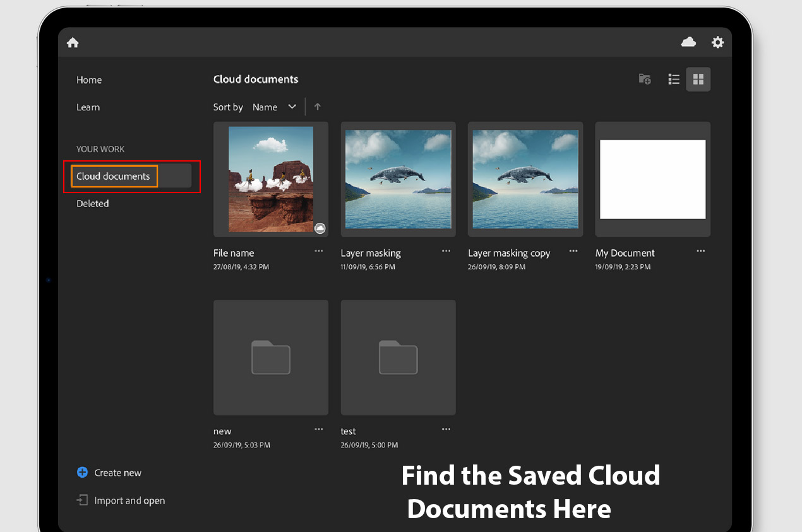This screenshot has width=802, height=532.
Task: Create a new folder with folder-plus icon
Action: pos(644,79)
